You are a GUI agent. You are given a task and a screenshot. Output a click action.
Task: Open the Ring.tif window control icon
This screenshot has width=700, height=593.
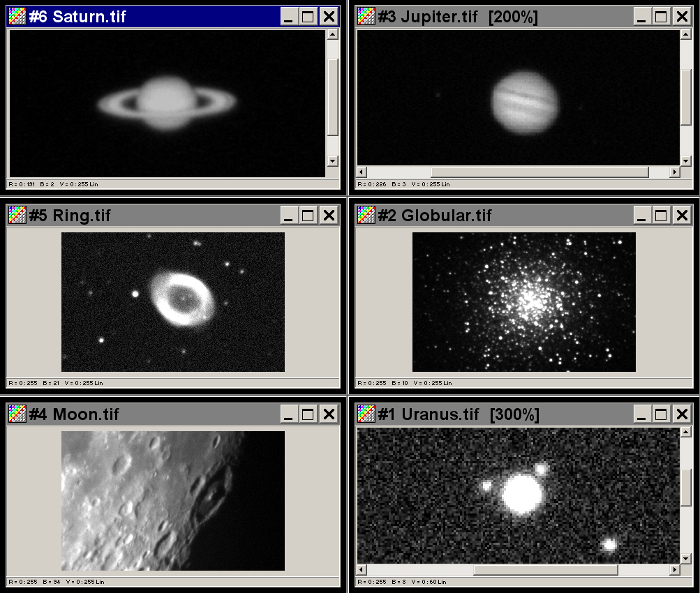pos(17,216)
